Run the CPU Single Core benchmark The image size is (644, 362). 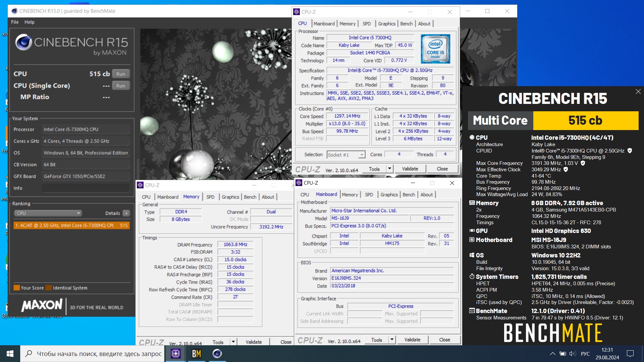pos(121,86)
